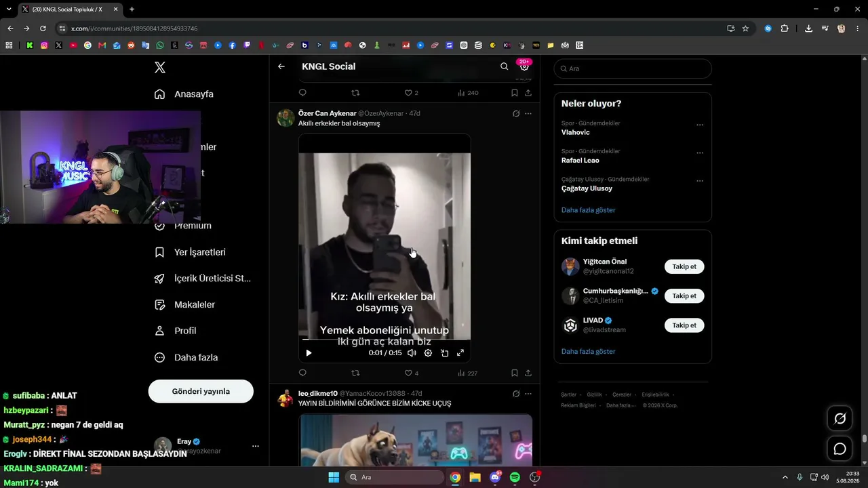Click the Gönderi yayınla button
This screenshot has width=868, height=488.
201,391
